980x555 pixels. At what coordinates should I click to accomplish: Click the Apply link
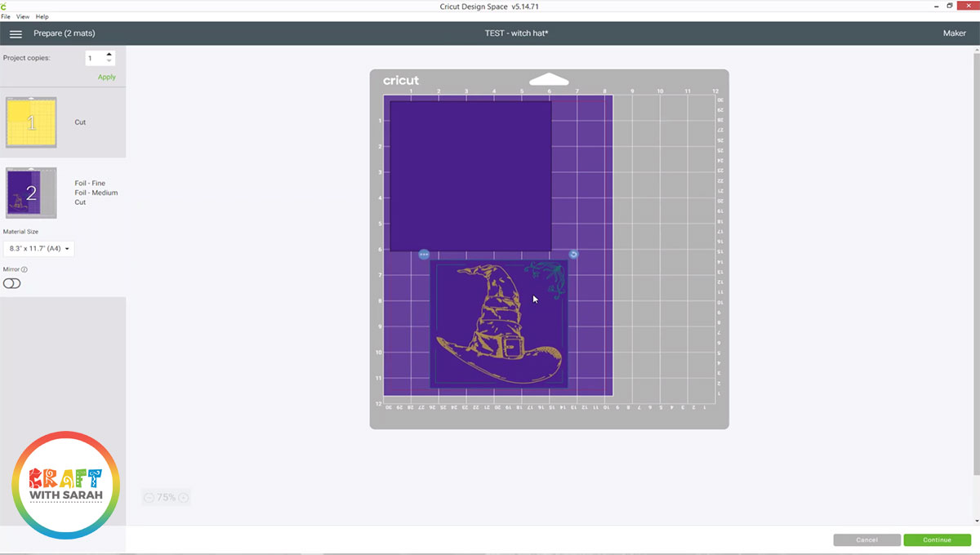(106, 76)
